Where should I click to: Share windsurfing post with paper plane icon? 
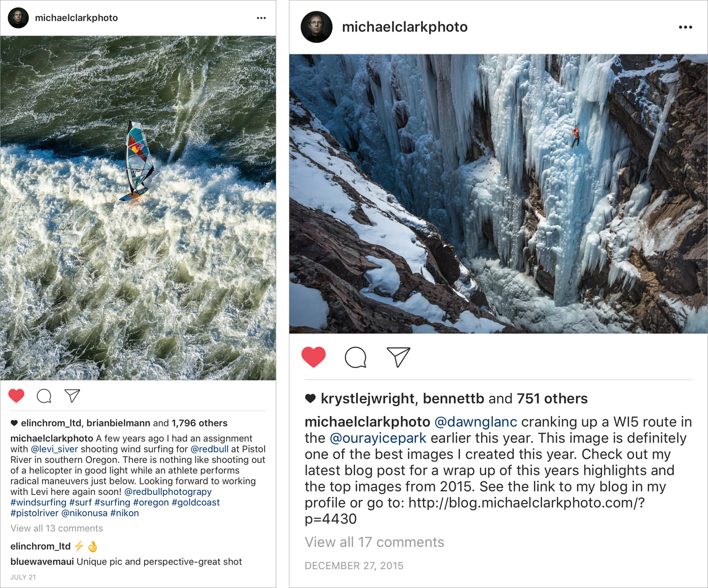[x=72, y=396]
